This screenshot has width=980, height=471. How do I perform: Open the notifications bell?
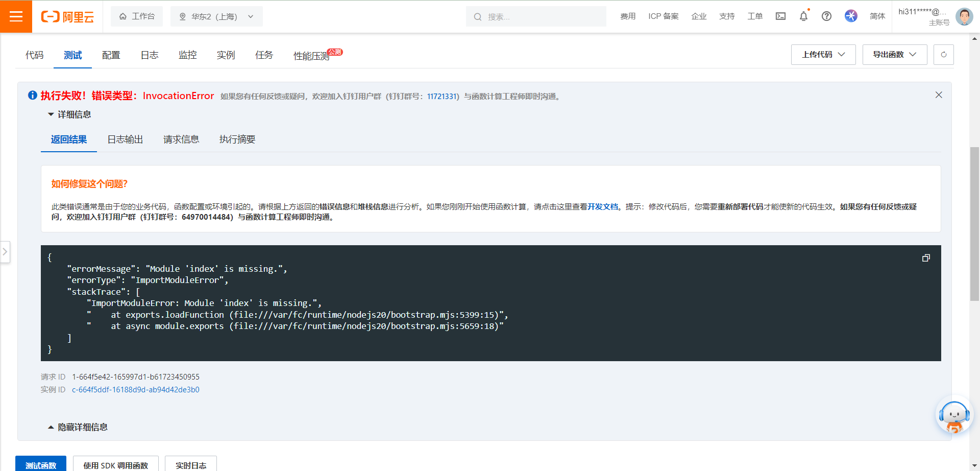tap(803, 16)
